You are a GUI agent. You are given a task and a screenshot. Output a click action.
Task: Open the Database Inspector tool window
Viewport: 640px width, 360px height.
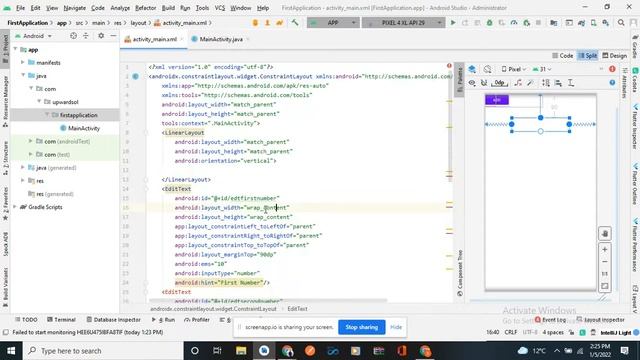113,320
